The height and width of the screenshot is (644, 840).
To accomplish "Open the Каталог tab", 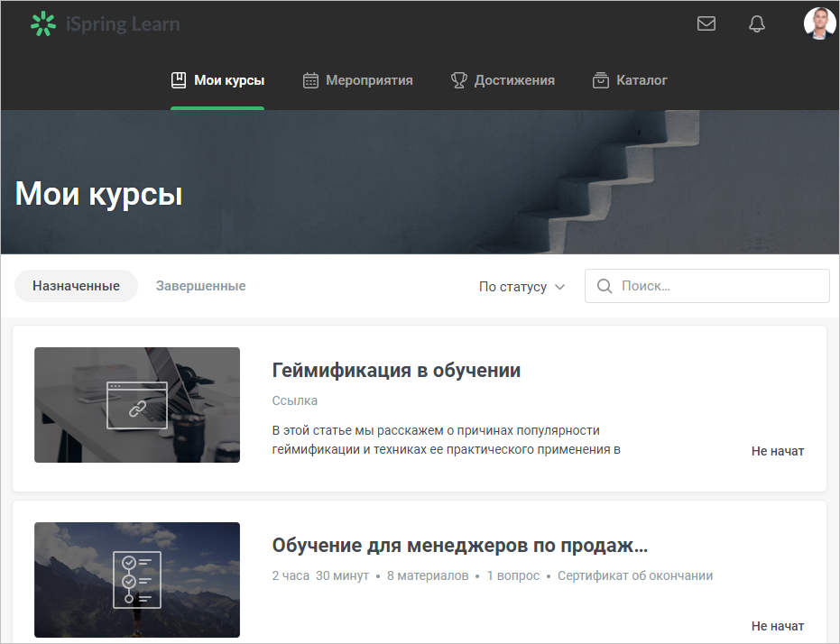I will (630, 80).
